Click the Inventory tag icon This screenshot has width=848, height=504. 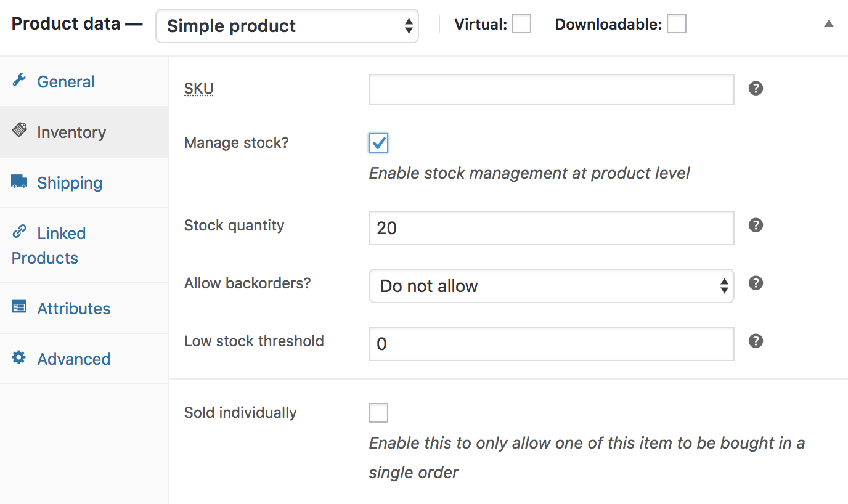pyautogui.click(x=20, y=131)
